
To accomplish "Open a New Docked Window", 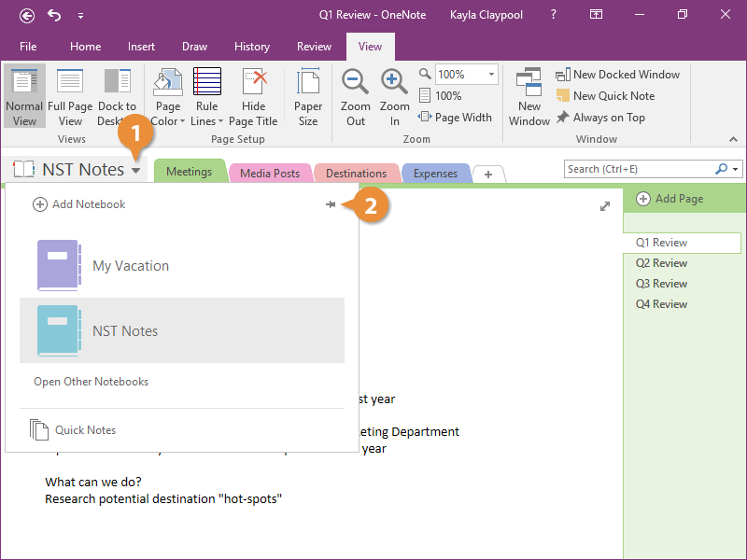I will coord(617,75).
